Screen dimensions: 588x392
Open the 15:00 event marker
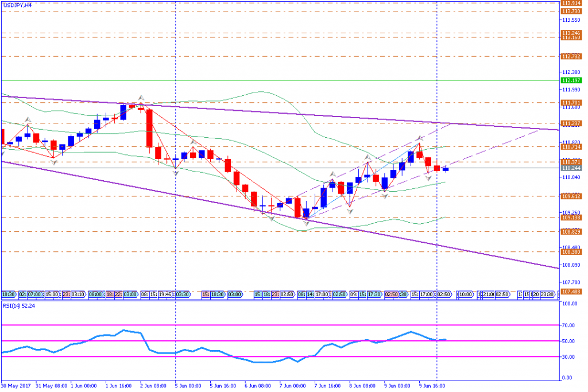tap(52, 294)
